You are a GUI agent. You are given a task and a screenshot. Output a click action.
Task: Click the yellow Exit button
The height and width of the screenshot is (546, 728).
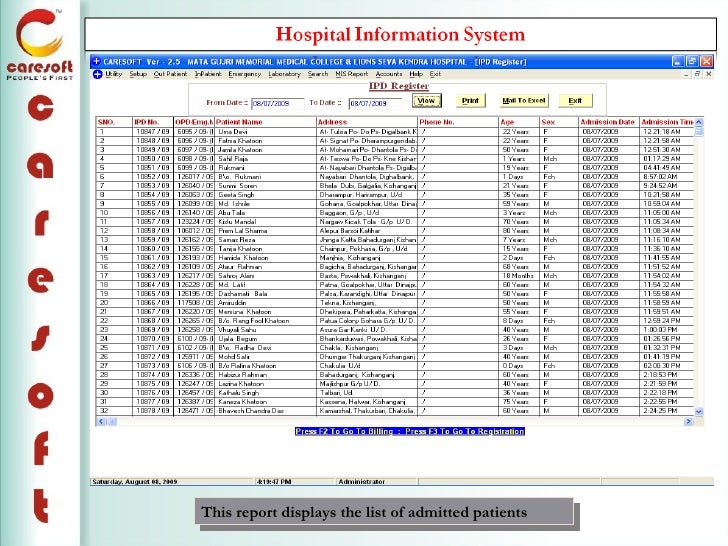(x=575, y=101)
